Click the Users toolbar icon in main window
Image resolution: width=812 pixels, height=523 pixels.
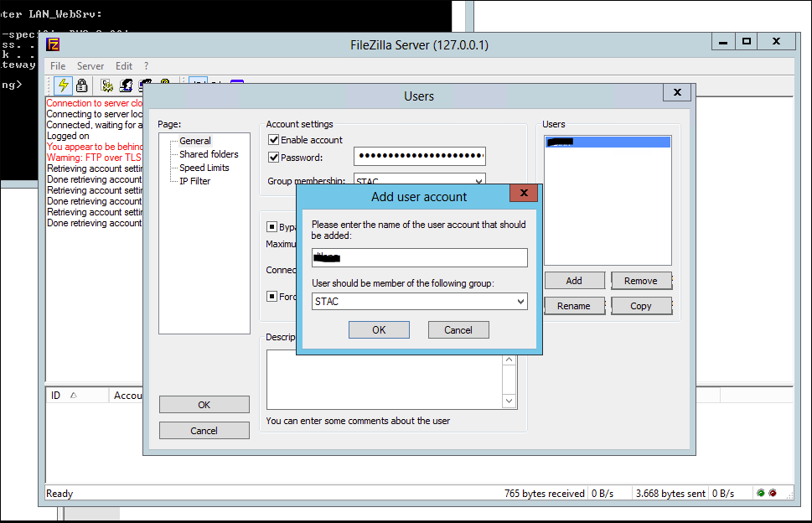click(x=126, y=85)
